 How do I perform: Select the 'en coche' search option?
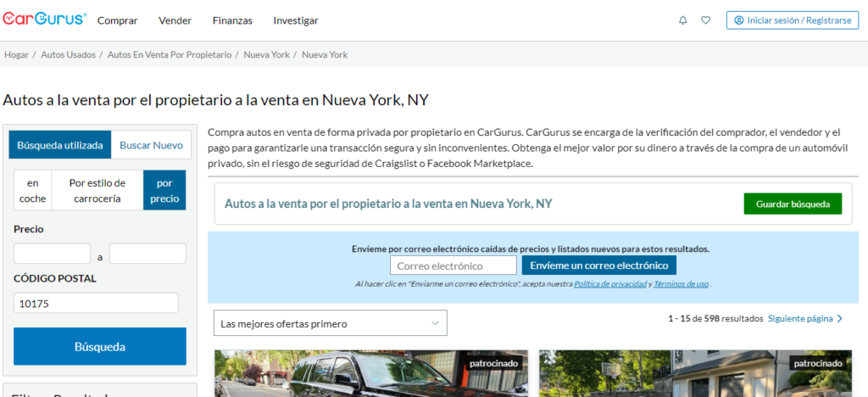33,191
